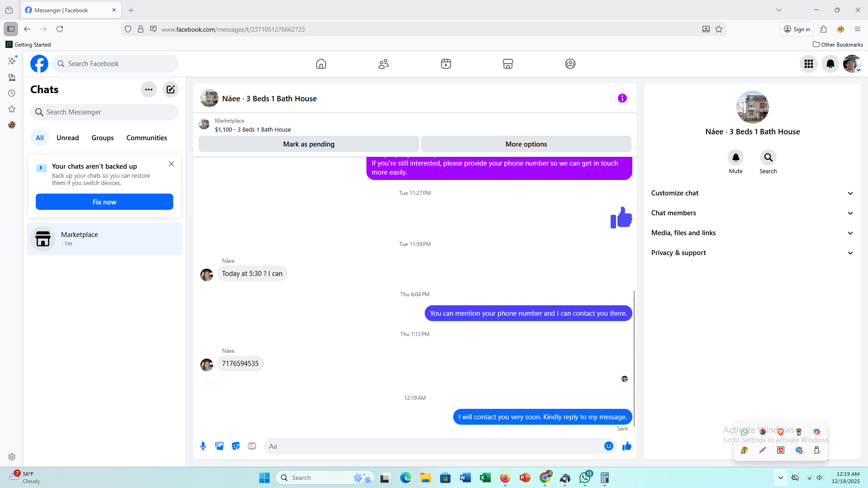Open the listing thumbnail in right panel
Viewport: 868px width, 488px height.
point(753,107)
